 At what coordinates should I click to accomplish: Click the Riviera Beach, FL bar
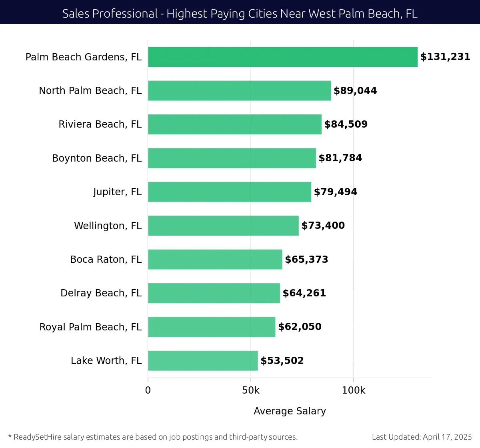click(x=235, y=124)
